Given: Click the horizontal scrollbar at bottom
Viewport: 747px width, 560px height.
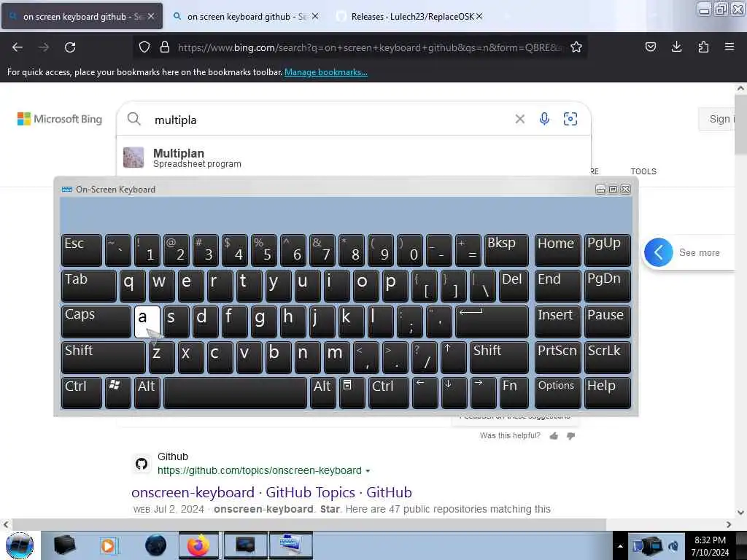Looking at the screenshot, I should point(309,524).
